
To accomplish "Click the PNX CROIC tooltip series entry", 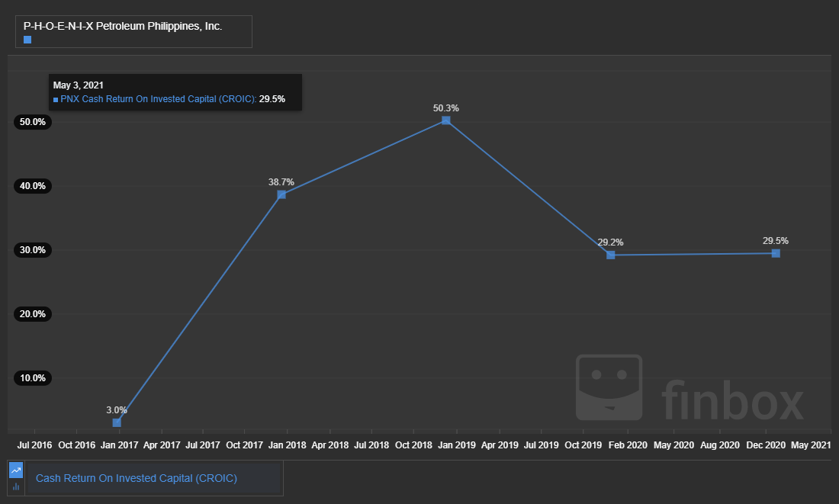I will 169,99.
